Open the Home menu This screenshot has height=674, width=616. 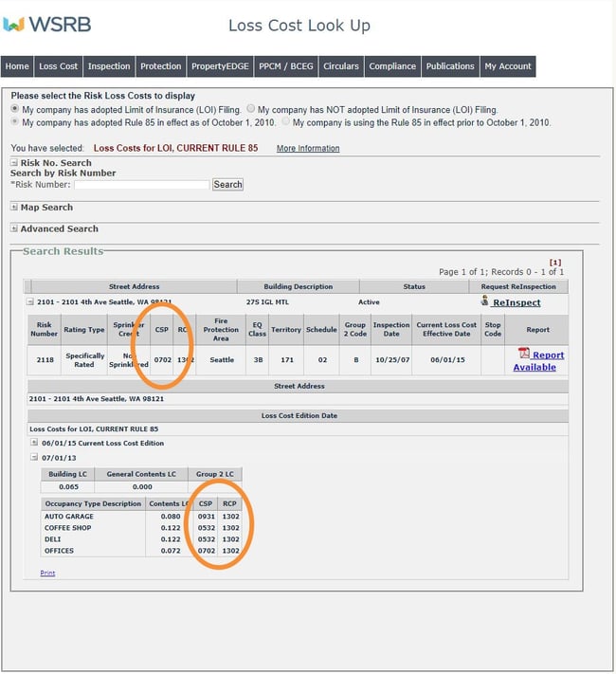point(17,66)
